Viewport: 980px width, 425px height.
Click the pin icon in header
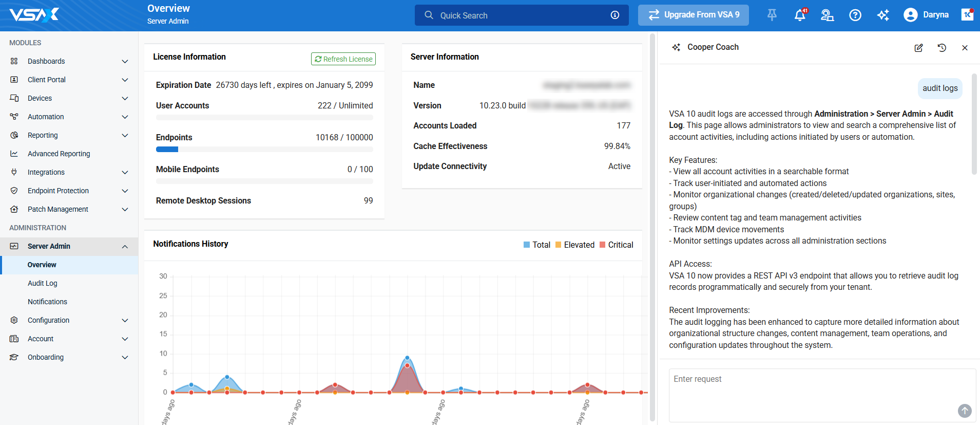[772, 15]
